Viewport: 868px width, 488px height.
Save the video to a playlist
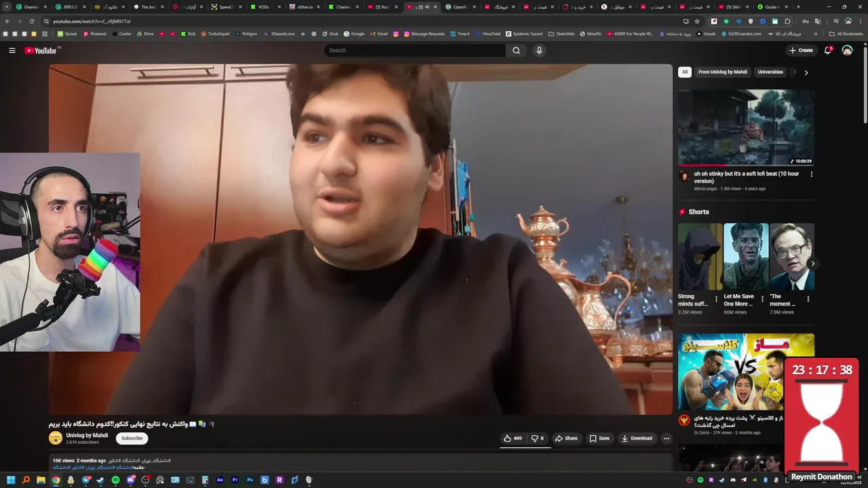[599, 439]
